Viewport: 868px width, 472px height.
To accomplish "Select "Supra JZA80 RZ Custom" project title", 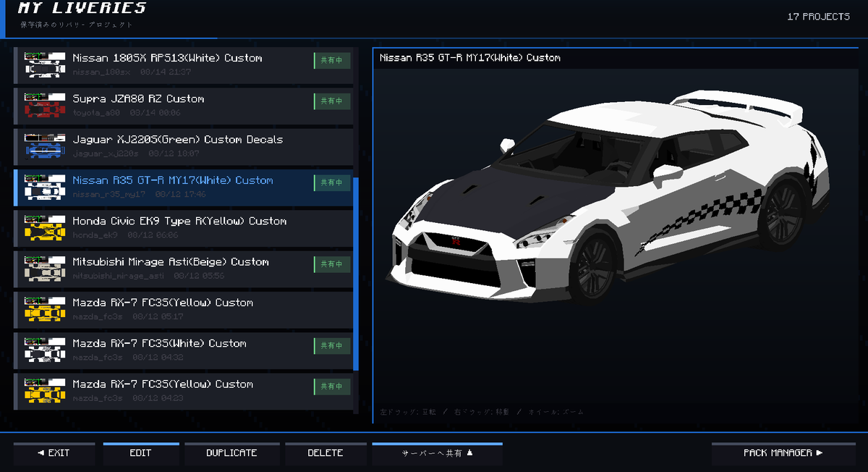I will pos(138,98).
